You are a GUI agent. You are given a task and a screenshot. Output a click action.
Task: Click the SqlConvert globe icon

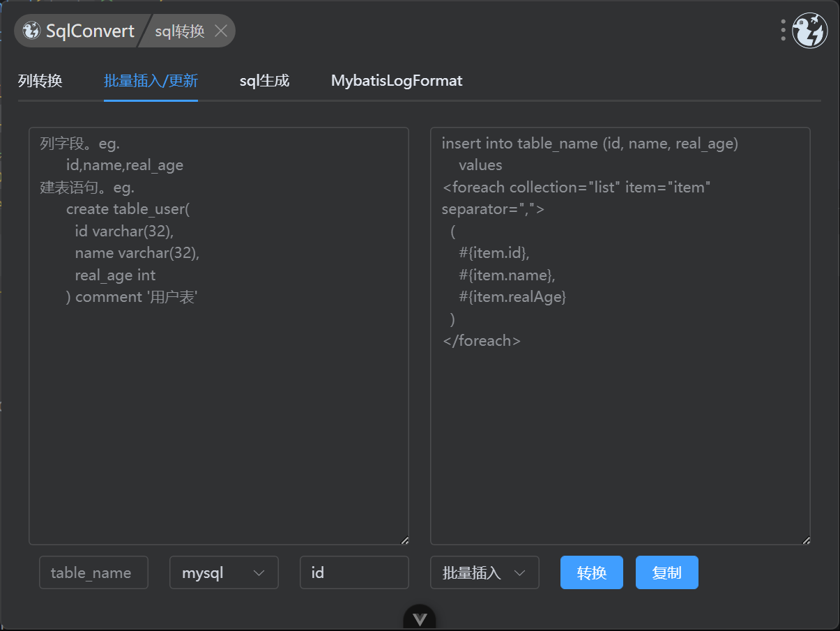[31, 31]
